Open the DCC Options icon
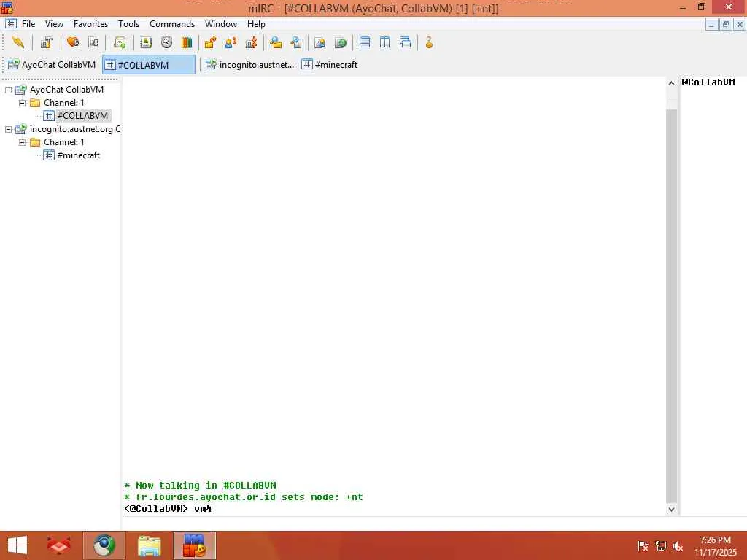 click(252, 42)
